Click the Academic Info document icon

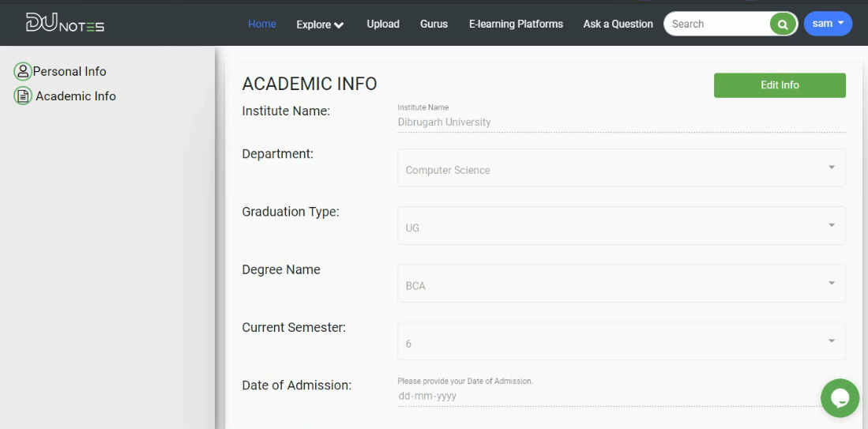(23, 96)
